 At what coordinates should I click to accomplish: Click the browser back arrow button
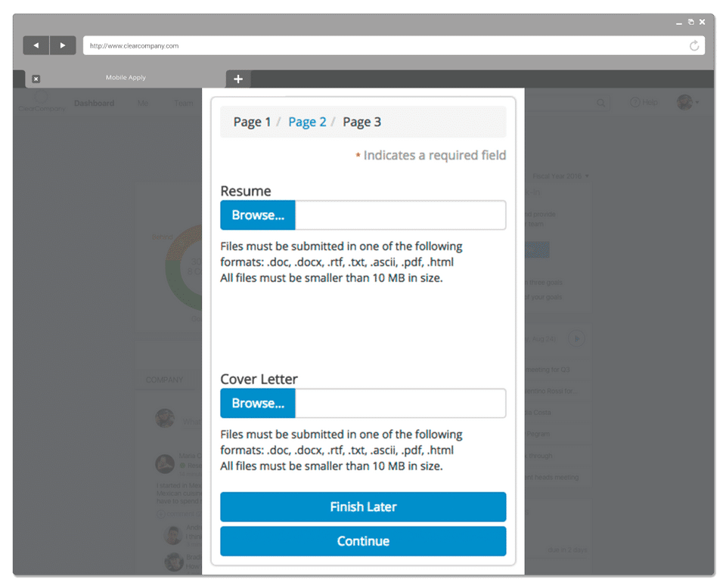(36, 45)
